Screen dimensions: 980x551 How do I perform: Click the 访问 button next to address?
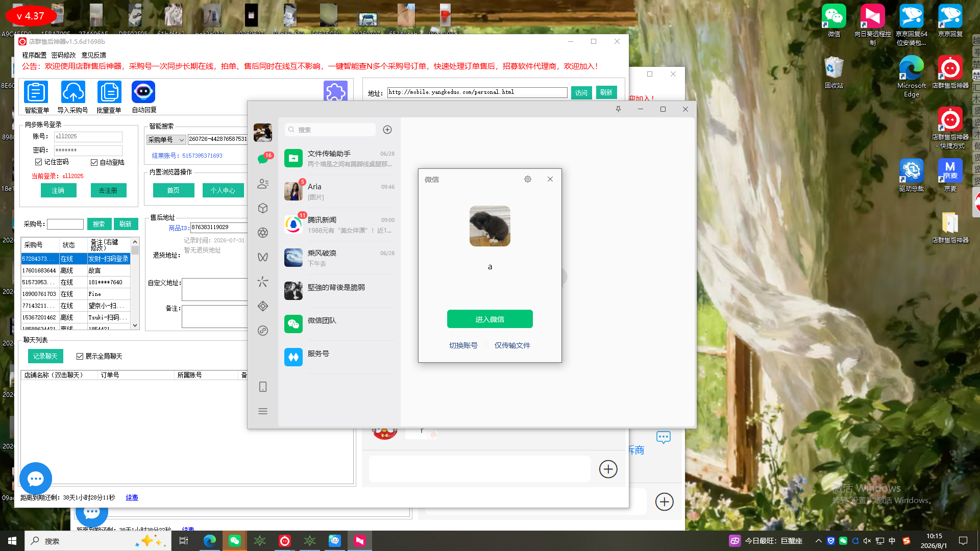click(x=581, y=92)
